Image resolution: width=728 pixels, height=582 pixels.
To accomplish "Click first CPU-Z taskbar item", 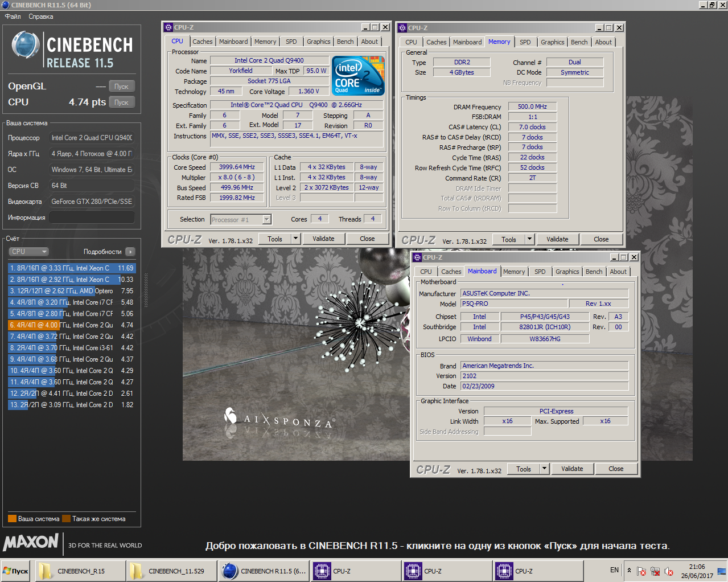I will 356,571.
